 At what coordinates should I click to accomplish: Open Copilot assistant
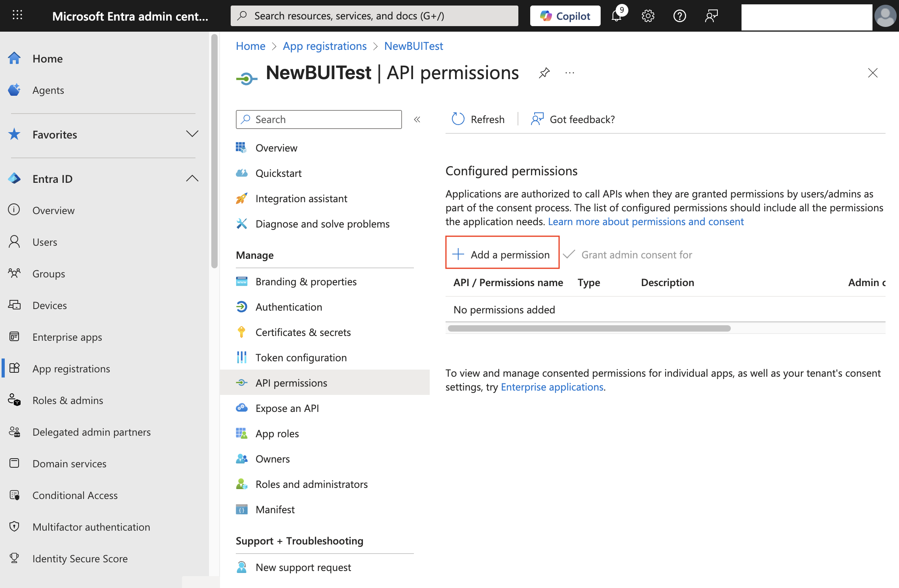pos(565,16)
